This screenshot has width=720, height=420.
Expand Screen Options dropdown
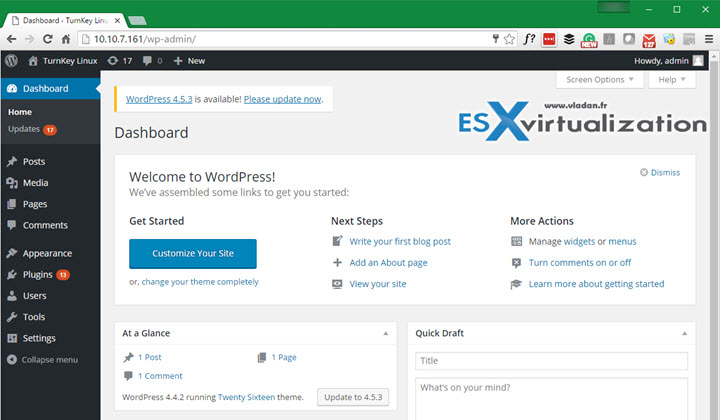[x=600, y=79]
